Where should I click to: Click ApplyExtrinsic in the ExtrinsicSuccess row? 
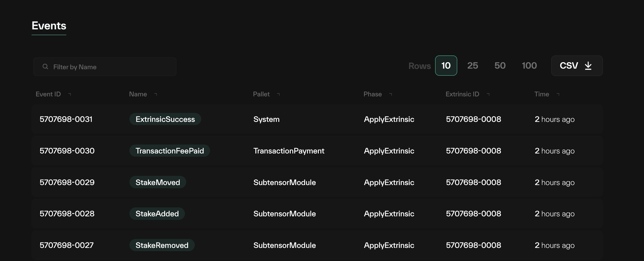tap(389, 119)
